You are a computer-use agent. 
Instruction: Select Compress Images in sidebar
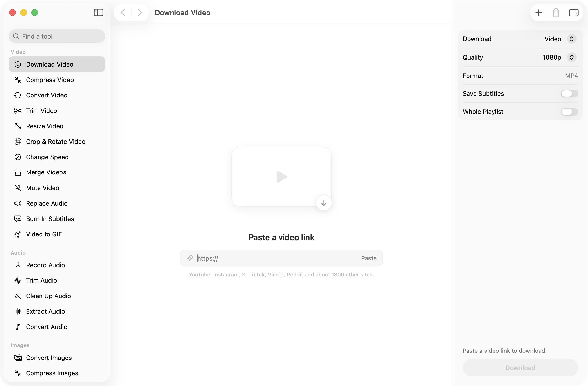57,373
